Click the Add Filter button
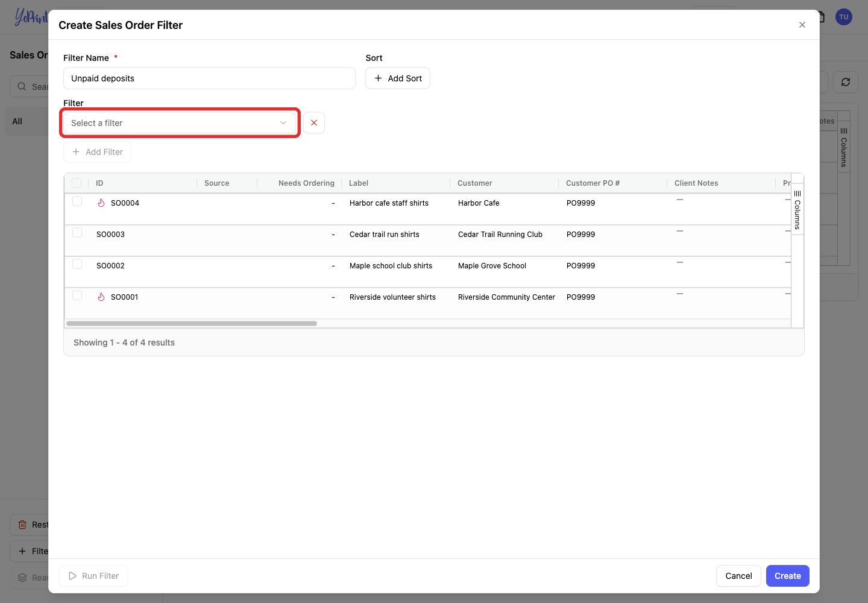 coord(97,152)
